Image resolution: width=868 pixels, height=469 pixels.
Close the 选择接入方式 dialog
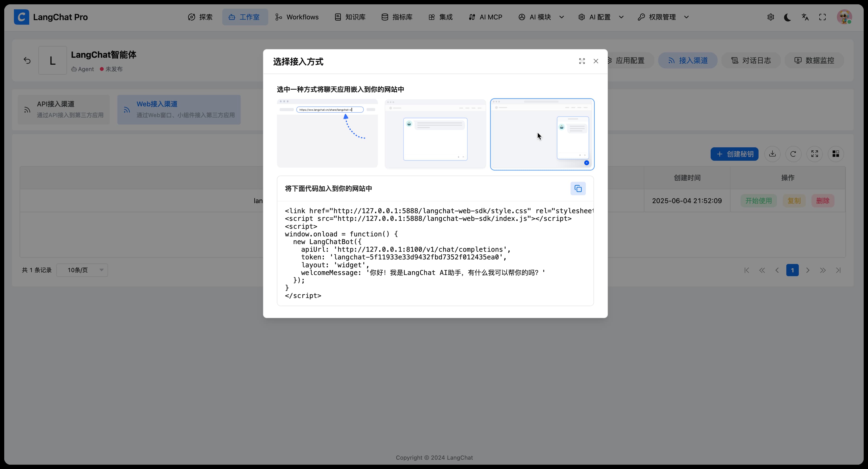coord(596,61)
